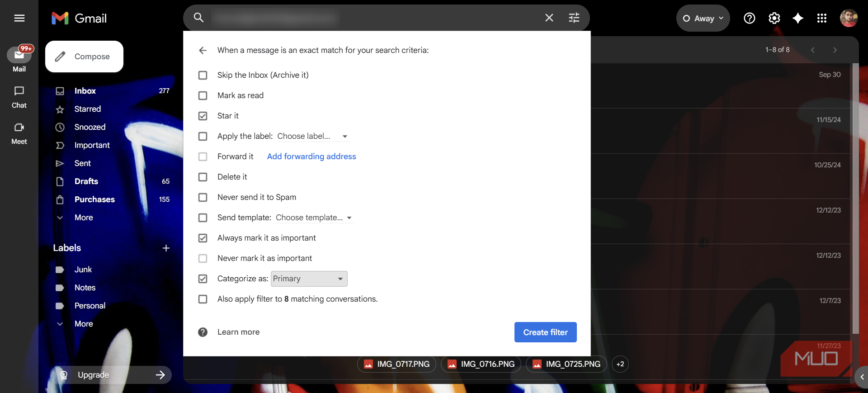Click Add forwarding address link
868x393 pixels.
pos(311,156)
